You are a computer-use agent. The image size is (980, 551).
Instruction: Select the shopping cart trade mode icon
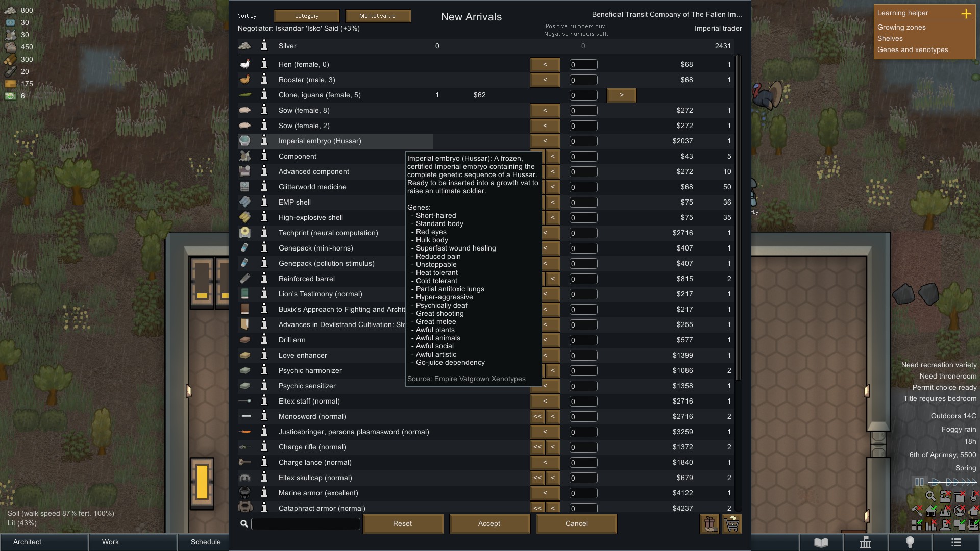pos(732,523)
